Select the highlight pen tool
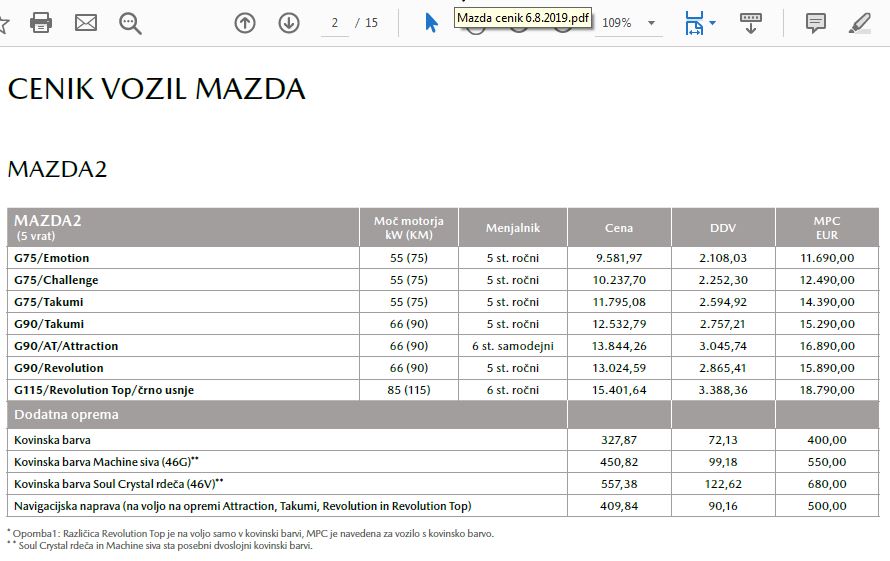The width and height of the screenshot is (890, 561). (x=859, y=23)
